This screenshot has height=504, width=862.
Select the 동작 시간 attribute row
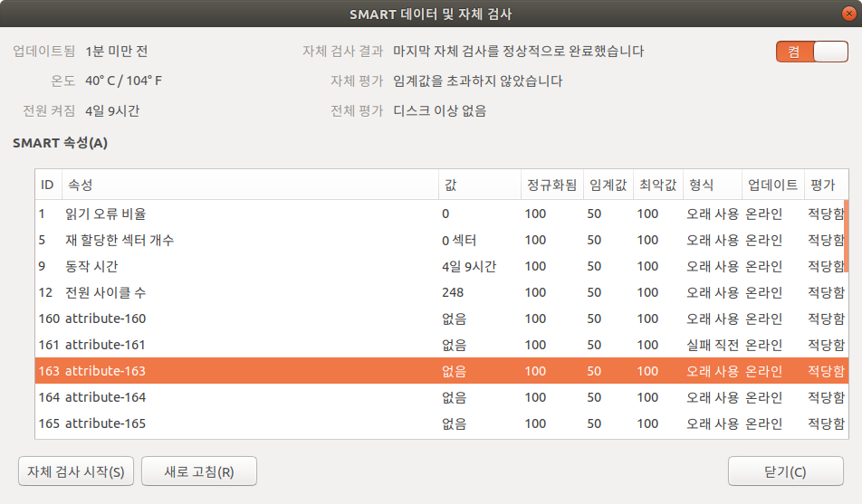click(442, 267)
